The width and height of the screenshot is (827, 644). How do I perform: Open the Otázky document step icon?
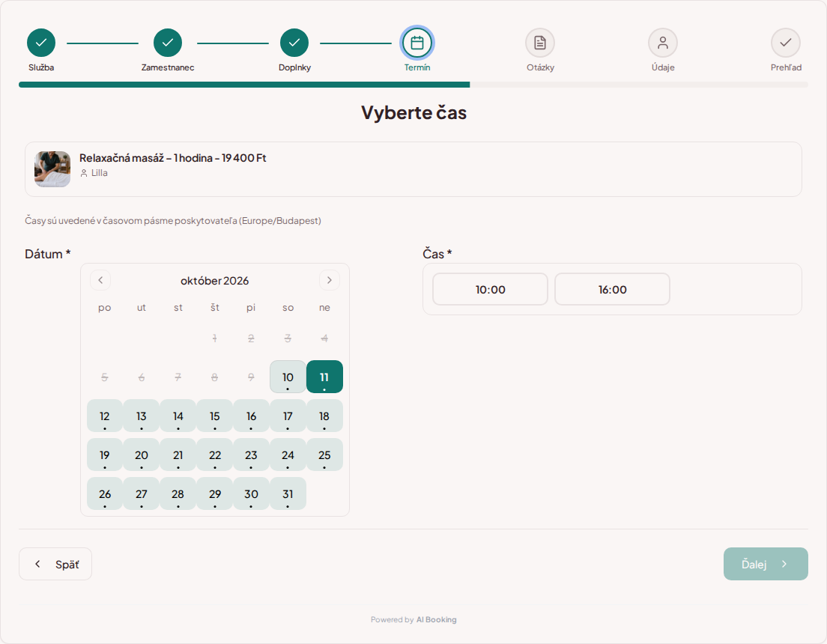click(540, 43)
